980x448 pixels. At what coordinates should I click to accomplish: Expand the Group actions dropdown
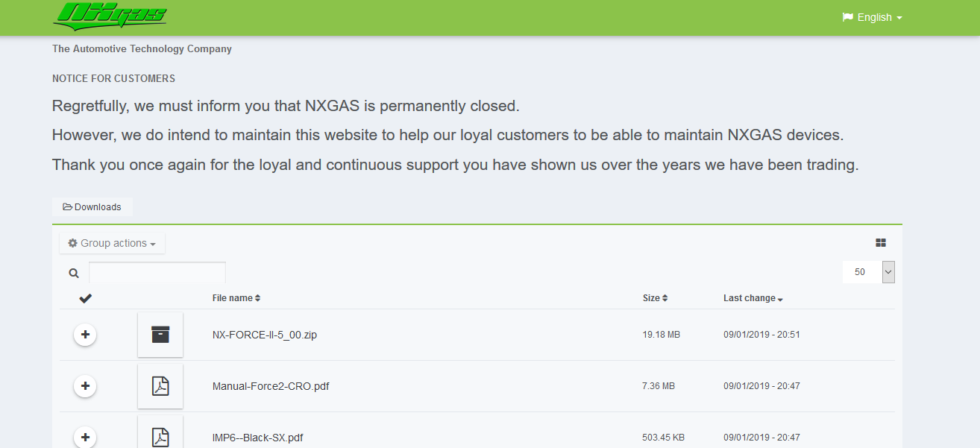[x=112, y=243]
